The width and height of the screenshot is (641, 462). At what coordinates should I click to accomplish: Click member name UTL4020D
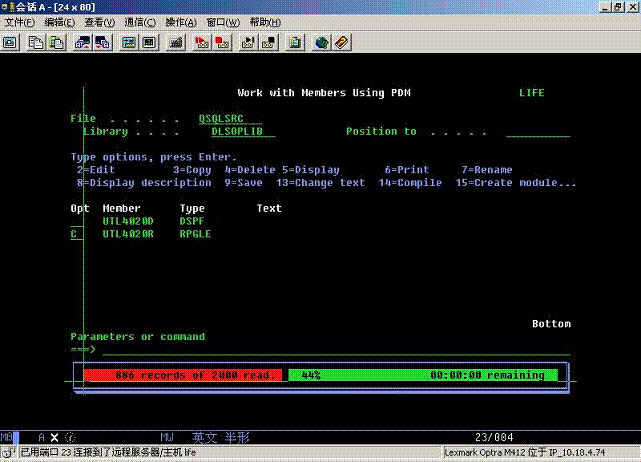(x=128, y=221)
